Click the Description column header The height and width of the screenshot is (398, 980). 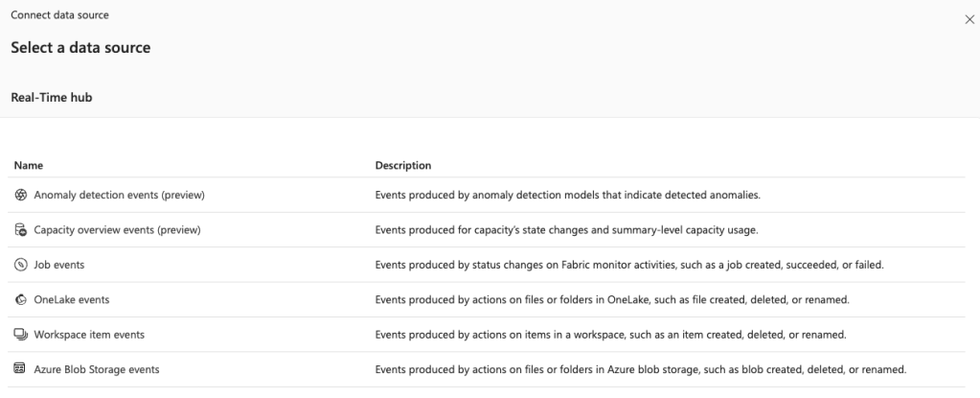point(402,165)
